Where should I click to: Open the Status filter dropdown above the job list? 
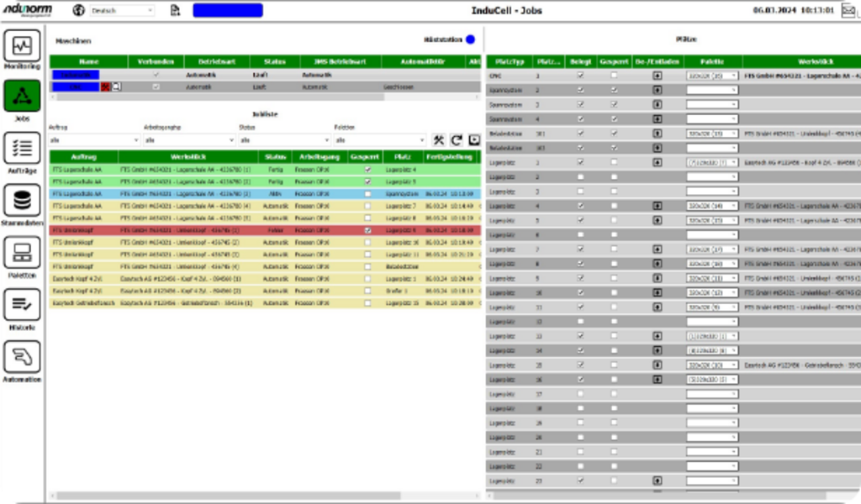point(284,140)
